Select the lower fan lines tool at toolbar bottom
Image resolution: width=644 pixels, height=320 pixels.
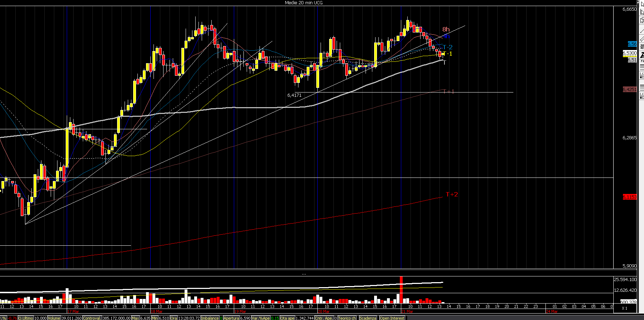pyautogui.click(x=642, y=95)
